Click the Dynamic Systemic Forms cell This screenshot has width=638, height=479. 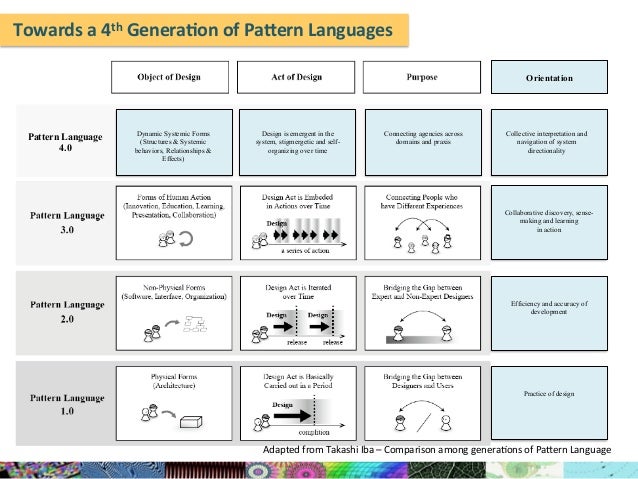(174, 142)
